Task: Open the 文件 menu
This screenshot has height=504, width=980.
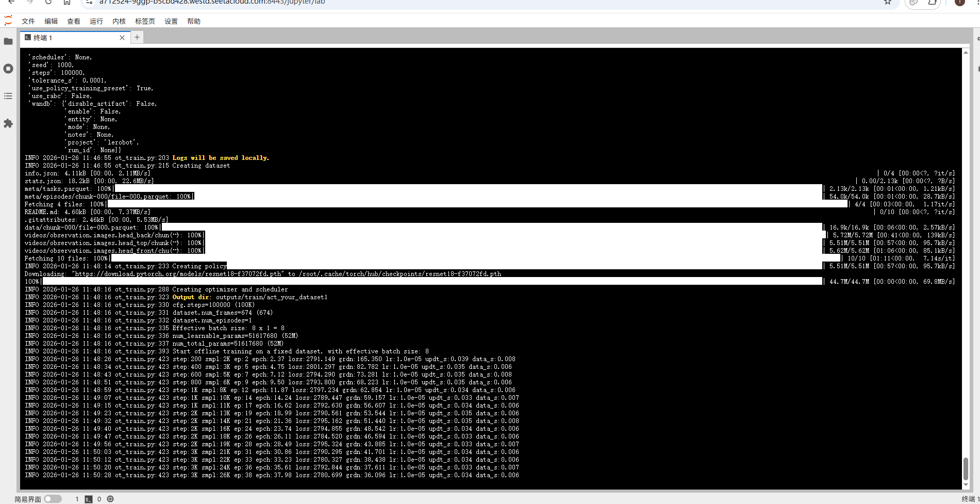Action: [x=28, y=21]
